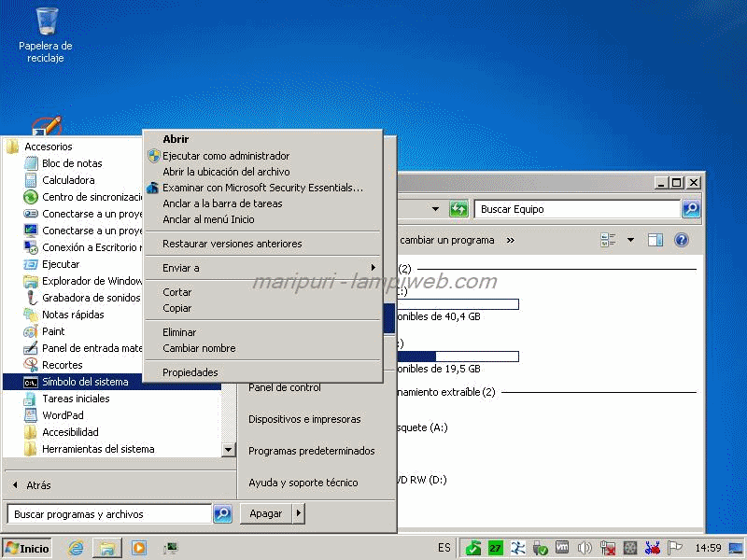Choose Abrir in the context menu
The image size is (747, 560).
(x=262, y=139)
